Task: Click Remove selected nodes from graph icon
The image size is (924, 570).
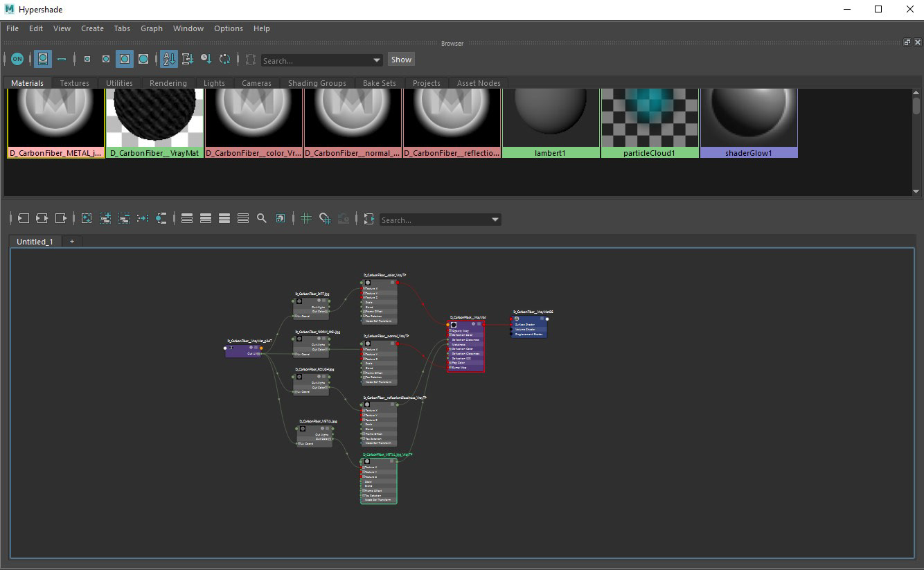Action: click(x=124, y=218)
